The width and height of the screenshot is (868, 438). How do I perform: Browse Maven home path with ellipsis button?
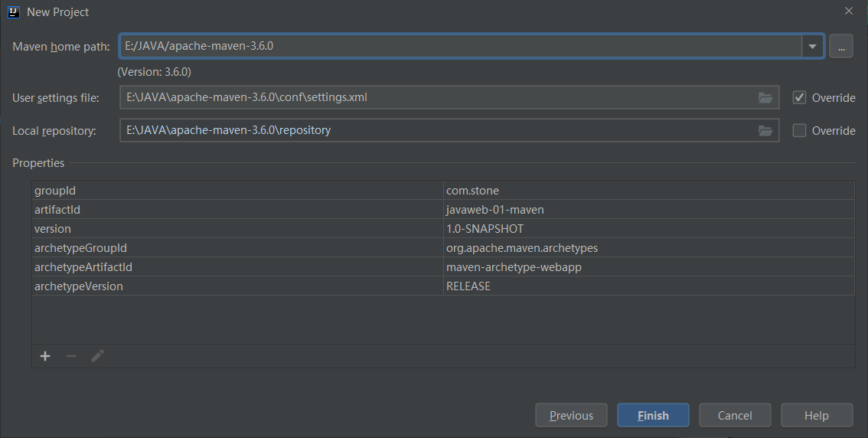click(x=841, y=47)
